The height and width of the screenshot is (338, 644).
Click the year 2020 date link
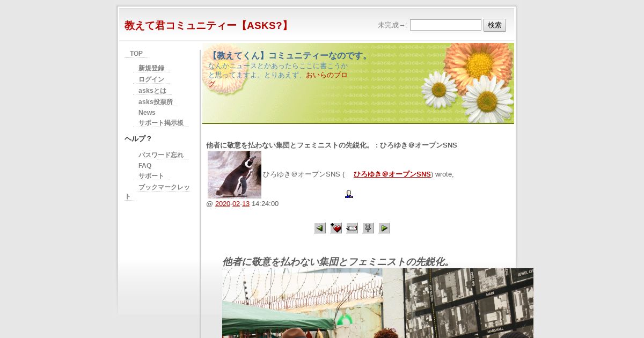[x=223, y=204]
